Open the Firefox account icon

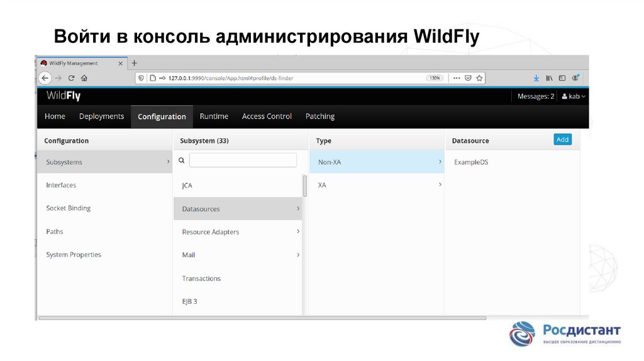(575, 78)
